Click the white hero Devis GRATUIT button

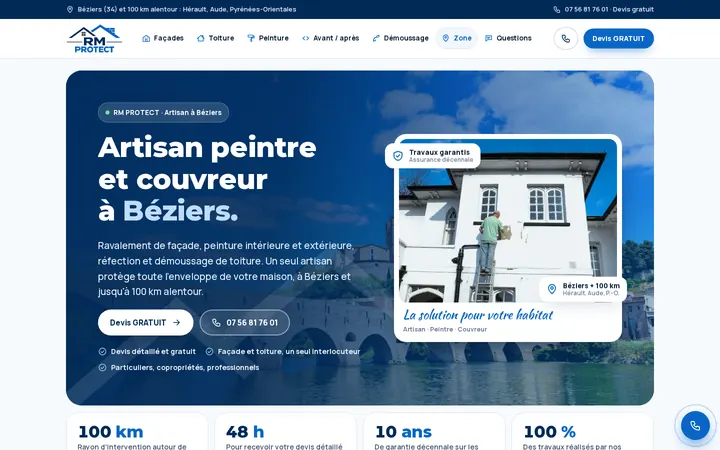[x=146, y=323]
